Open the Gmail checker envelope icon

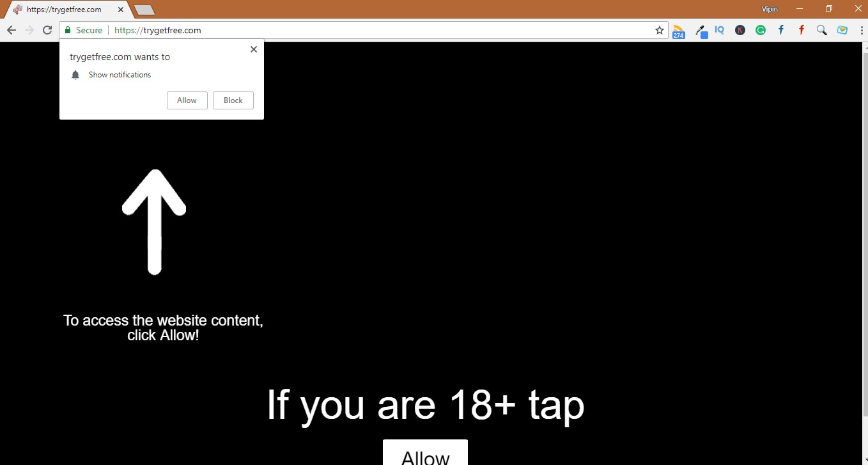[x=842, y=30]
